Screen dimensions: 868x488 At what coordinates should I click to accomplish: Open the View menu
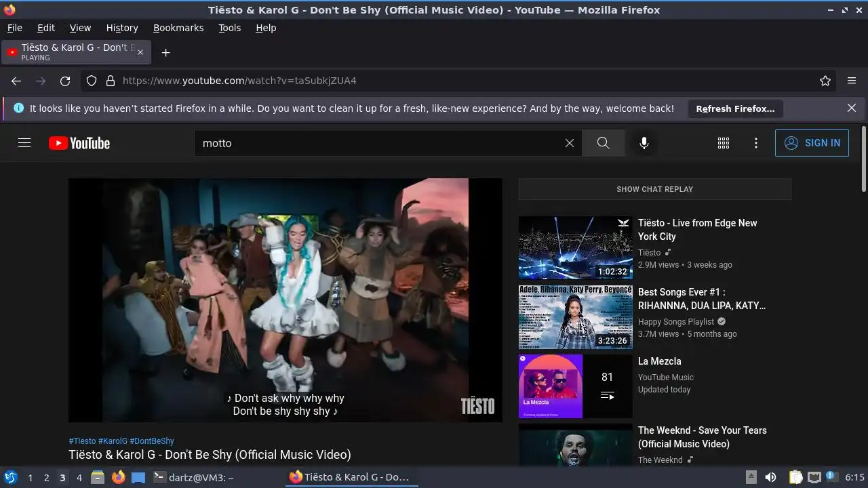pos(80,28)
